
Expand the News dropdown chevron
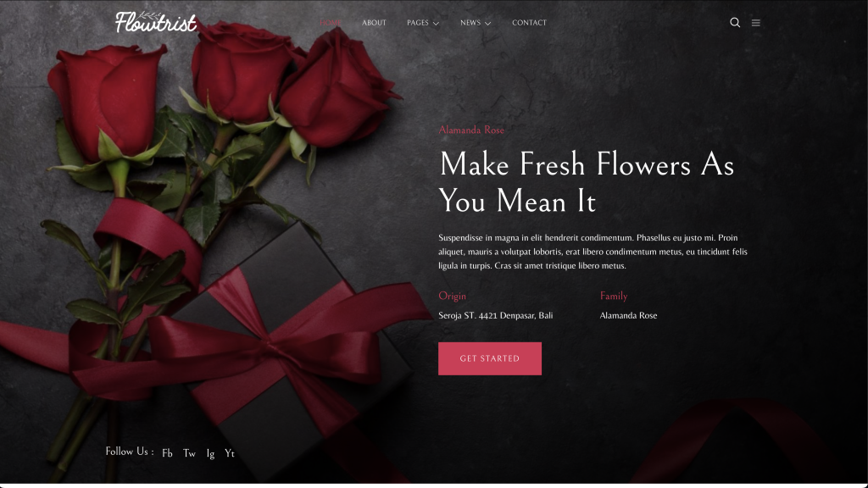(487, 23)
